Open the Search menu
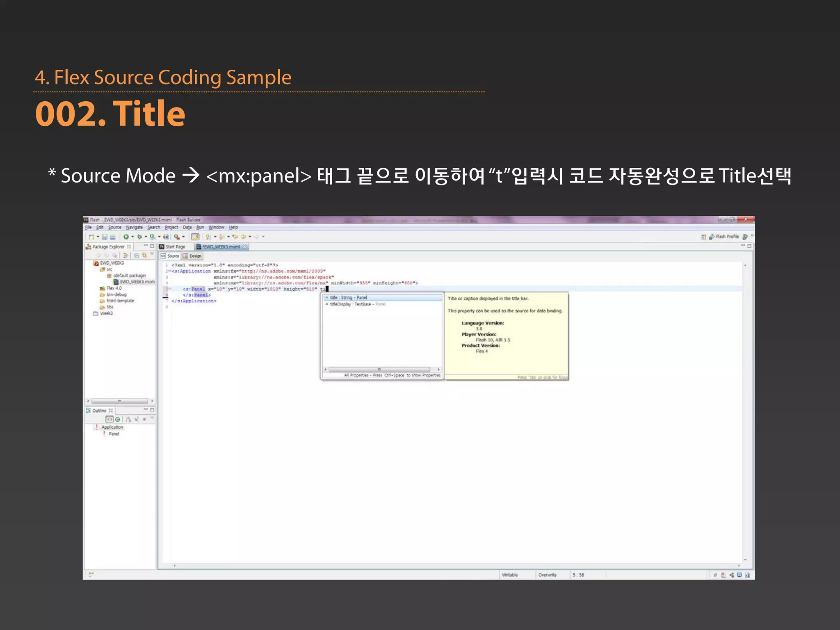 click(x=154, y=227)
